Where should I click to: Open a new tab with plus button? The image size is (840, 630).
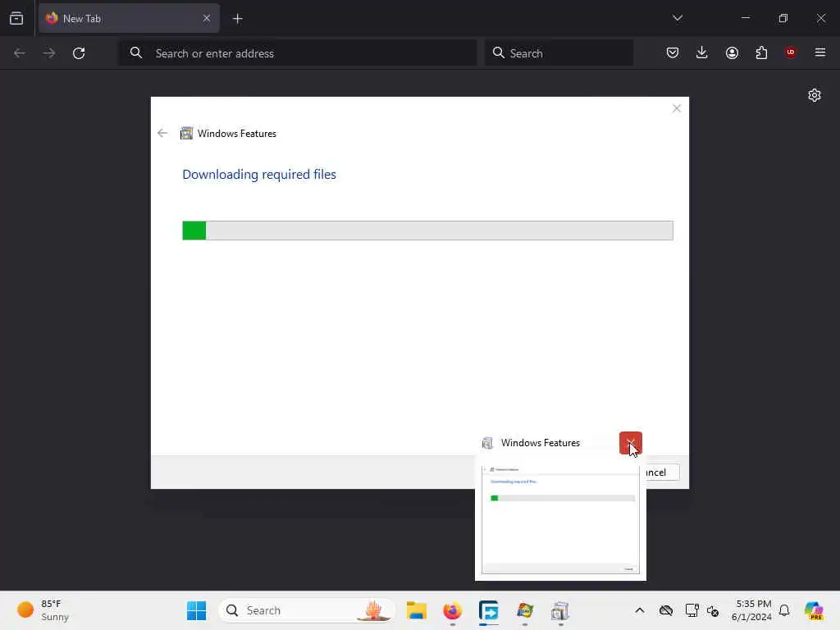pyautogui.click(x=237, y=19)
